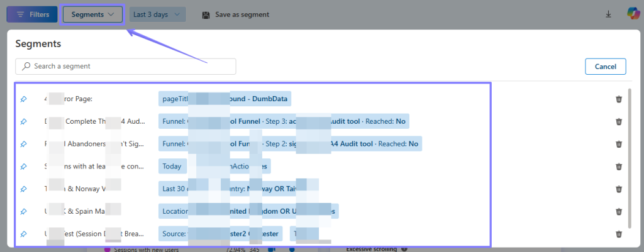Toggle pin on Funnel Step 2 Abandoners row
The width and height of the screenshot is (644, 252).
[x=23, y=144]
